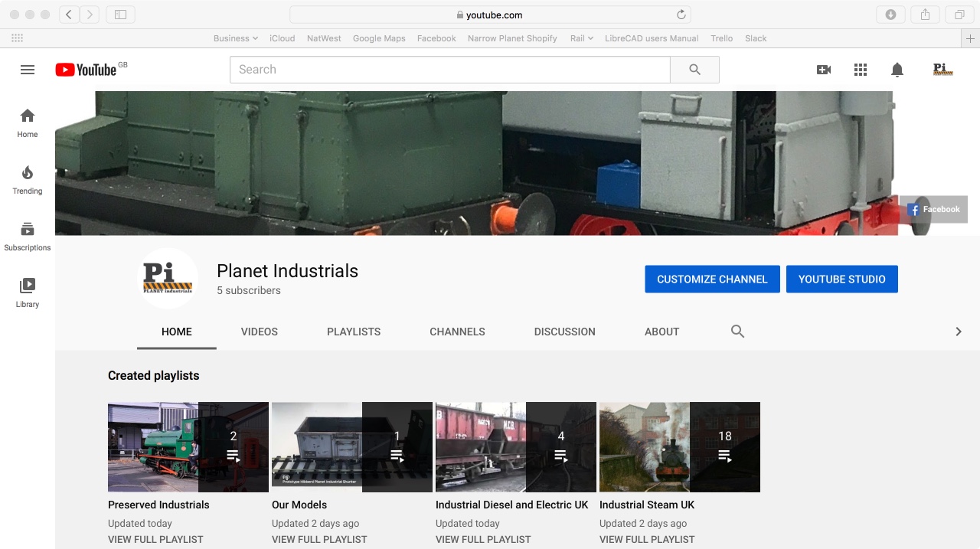The width and height of the screenshot is (980, 549).
Task: Click the Industrial Steam UK title
Action: coord(647,505)
